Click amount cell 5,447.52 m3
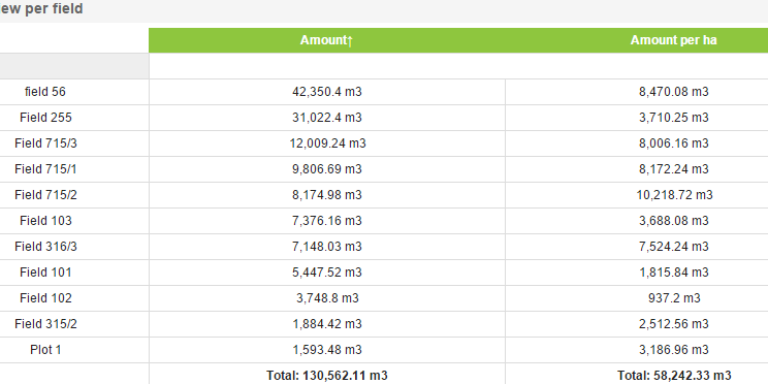The width and height of the screenshot is (768, 384). [x=327, y=272]
